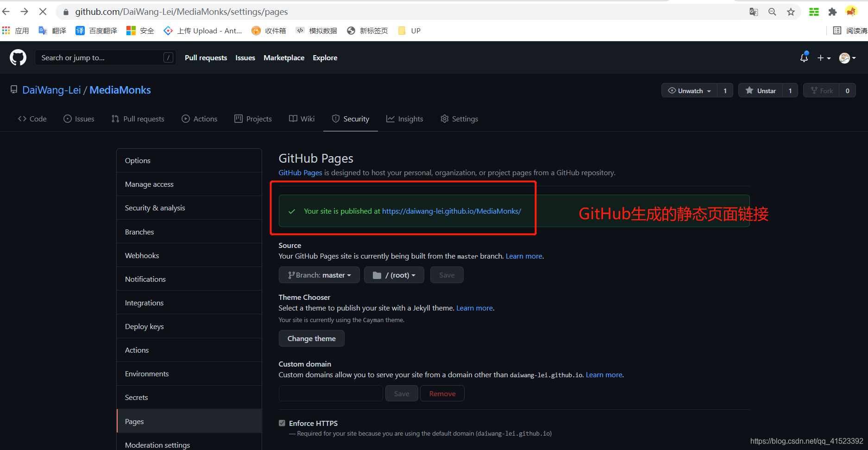Open the DaiWang-Lei owner profile link
The width and height of the screenshot is (868, 450).
[51, 90]
